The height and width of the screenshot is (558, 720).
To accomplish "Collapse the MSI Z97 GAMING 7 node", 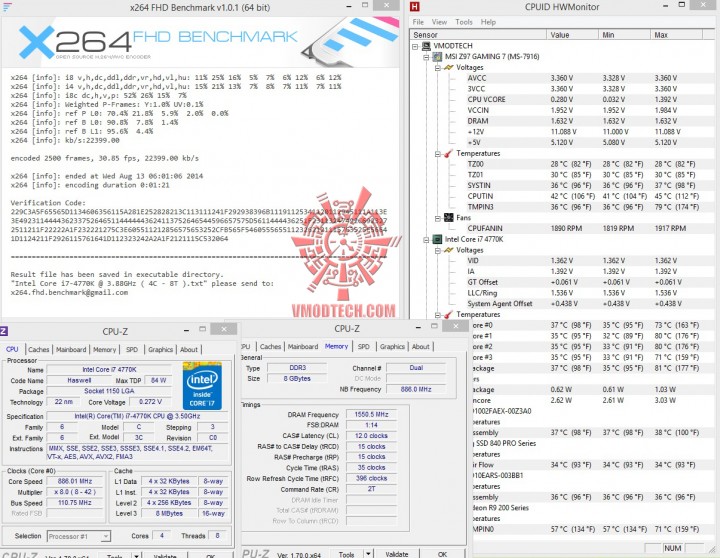I will (x=426, y=57).
